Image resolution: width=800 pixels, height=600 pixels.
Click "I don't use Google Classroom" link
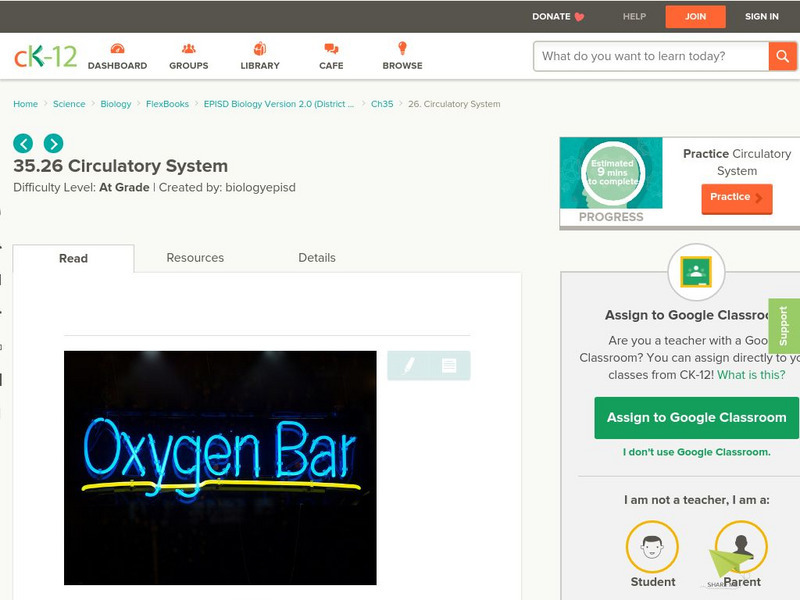[x=696, y=452]
